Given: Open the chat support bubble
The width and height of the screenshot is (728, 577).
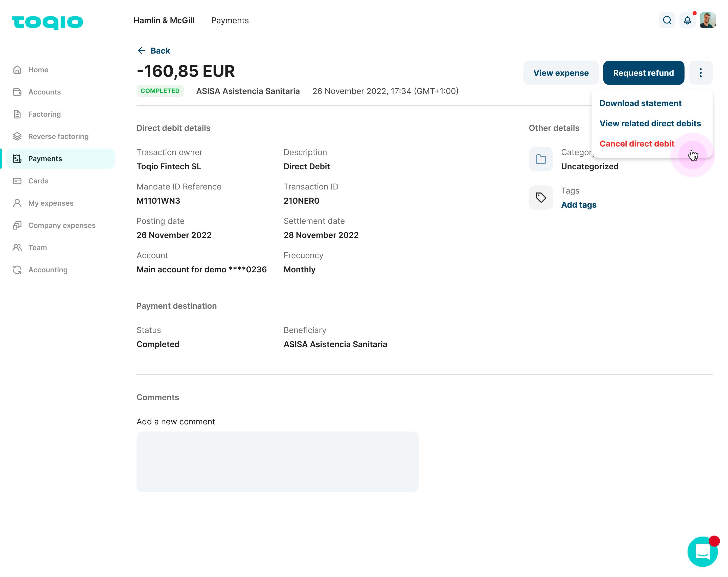Looking at the screenshot, I should click(702, 552).
